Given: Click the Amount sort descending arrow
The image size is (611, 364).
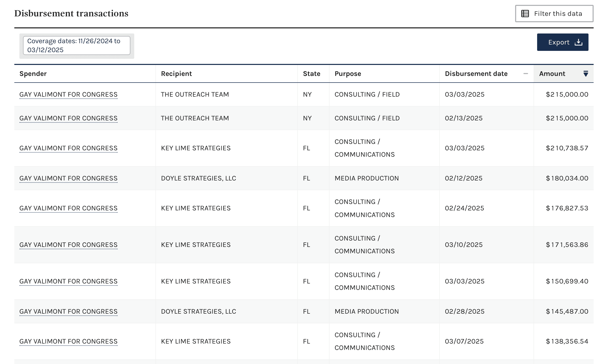Looking at the screenshot, I should [586, 74].
